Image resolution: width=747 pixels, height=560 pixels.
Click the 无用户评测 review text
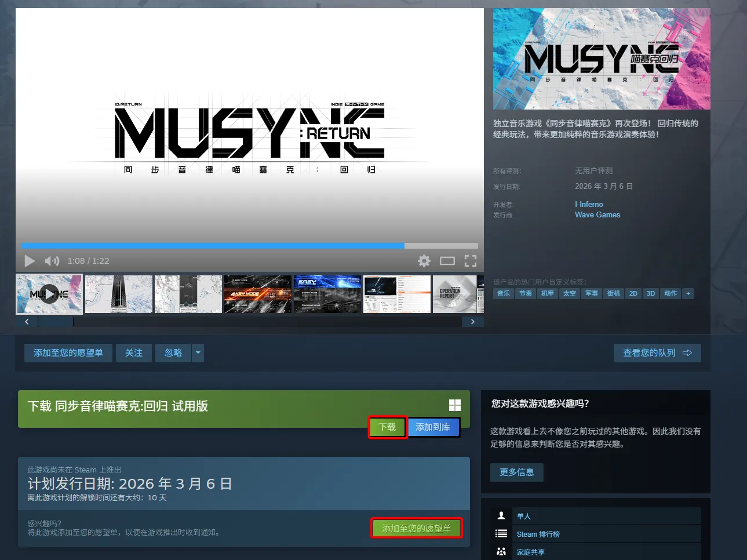point(593,170)
